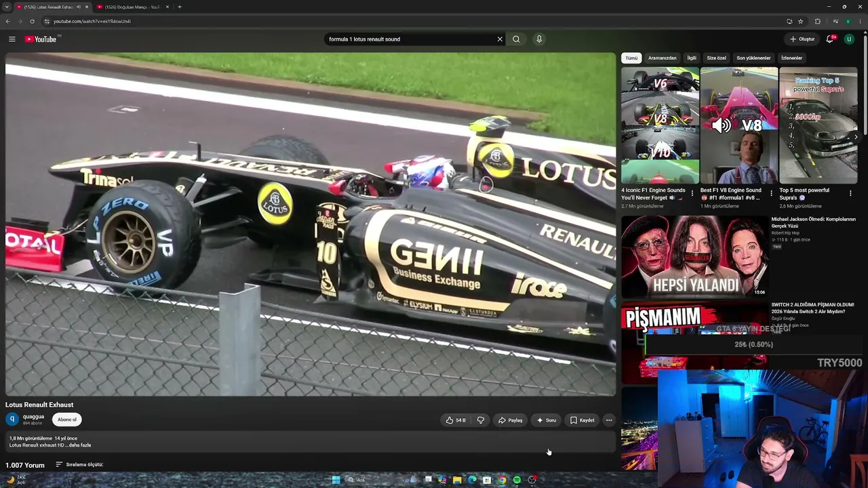Show next shorts with right arrow
This screenshot has width=868, height=488.
(x=856, y=137)
